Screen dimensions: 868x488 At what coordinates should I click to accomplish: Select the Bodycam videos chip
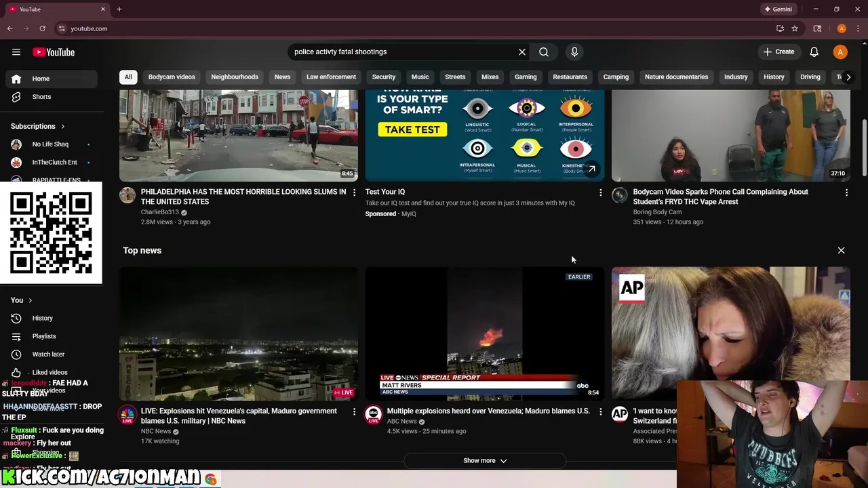point(172,77)
